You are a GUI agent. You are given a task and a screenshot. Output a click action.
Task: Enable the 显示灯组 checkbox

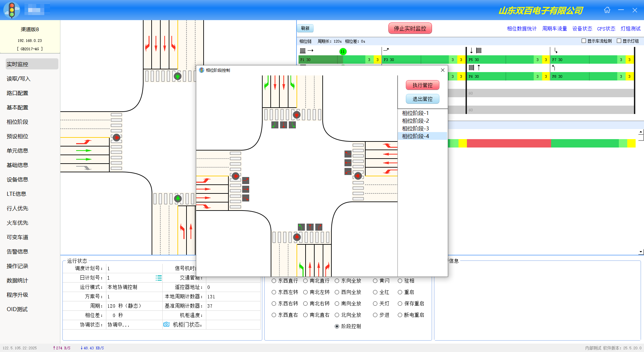(619, 41)
